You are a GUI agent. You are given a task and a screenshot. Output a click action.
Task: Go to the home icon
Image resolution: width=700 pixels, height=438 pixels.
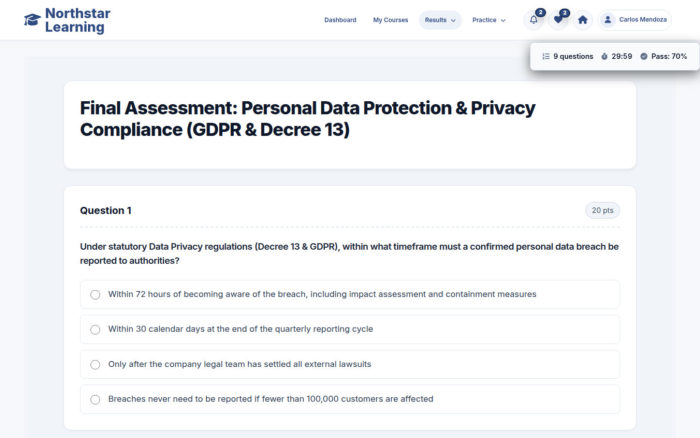point(583,20)
